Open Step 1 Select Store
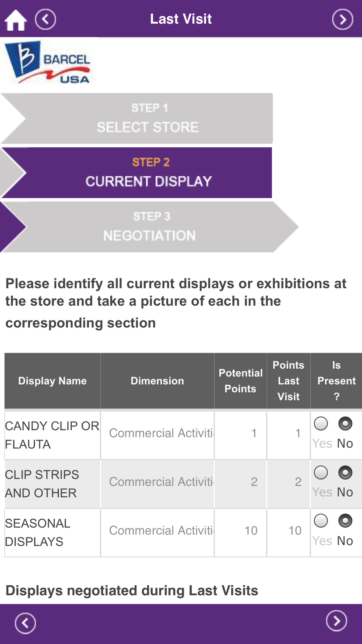The height and width of the screenshot is (644, 362). point(137,118)
